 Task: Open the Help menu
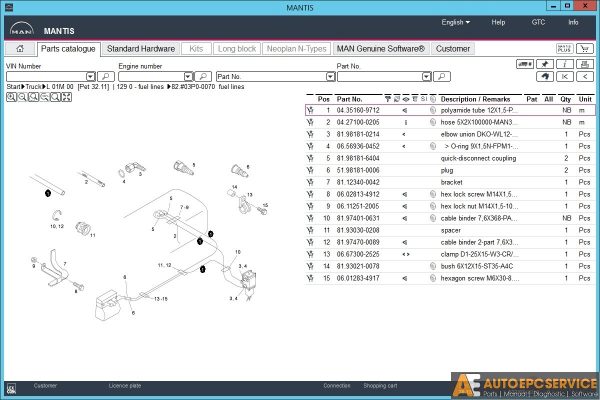(498, 22)
